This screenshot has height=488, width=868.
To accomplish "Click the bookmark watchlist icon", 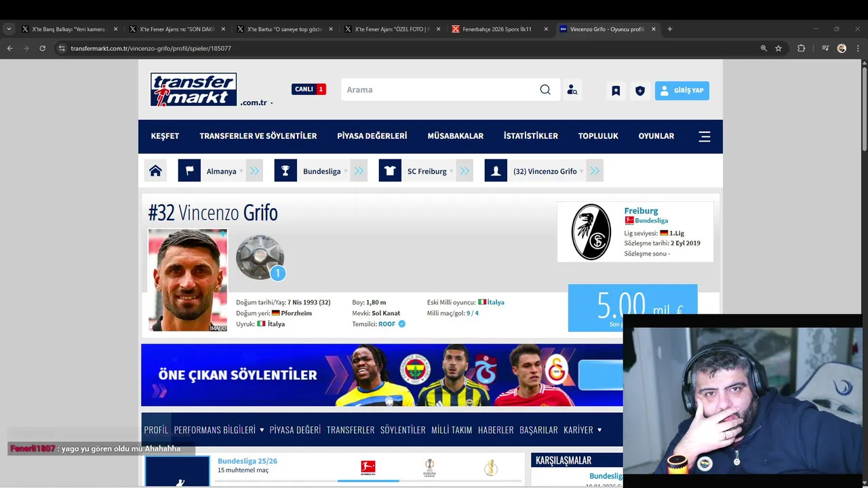I will (x=616, y=90).
